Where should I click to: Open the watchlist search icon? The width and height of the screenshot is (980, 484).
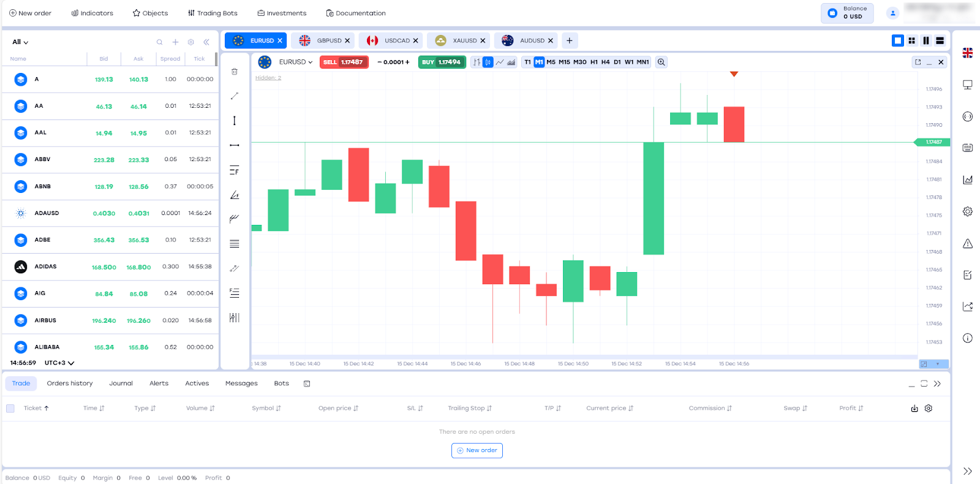point(159,42)
